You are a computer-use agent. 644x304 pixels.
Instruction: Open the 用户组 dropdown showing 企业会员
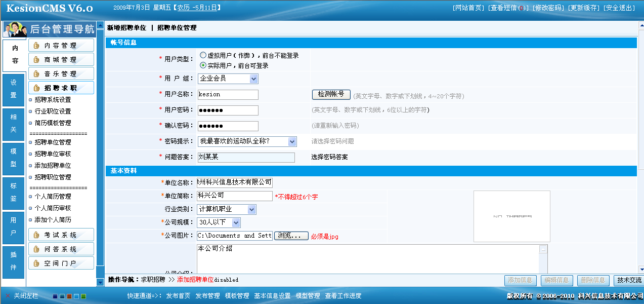pos(228,79)
